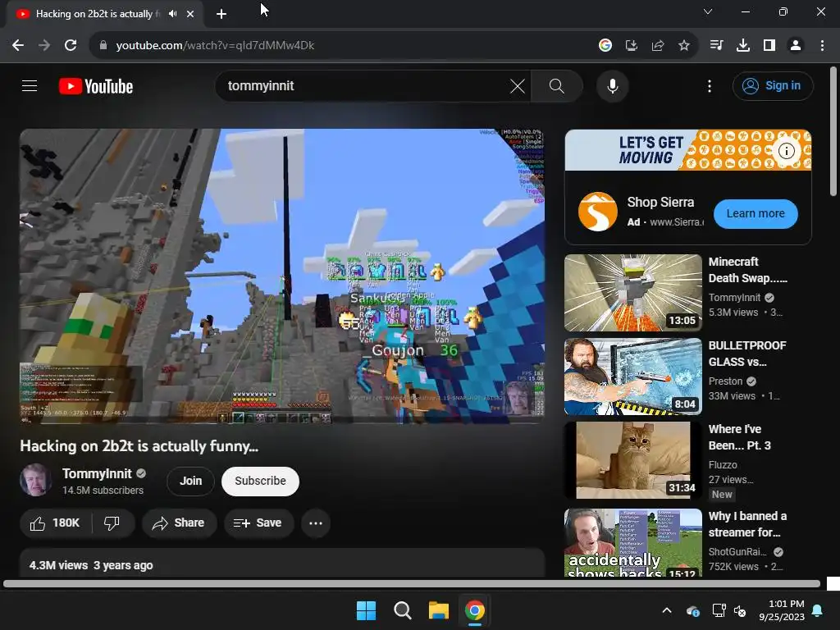Screen dimensions: 840x630
Task: Click the Sign in button
Action: pos(773,85)
